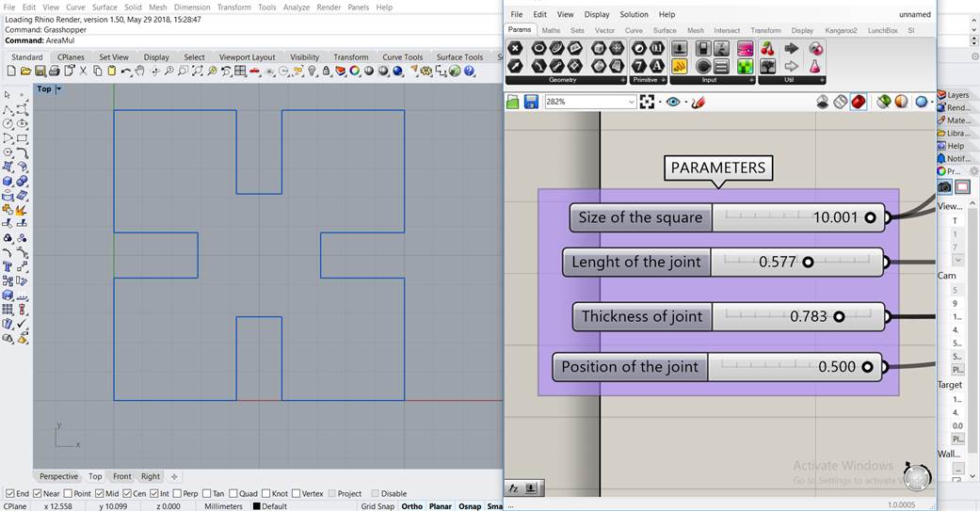Select the cherry icon in Util group

click(x=767, y=48)
